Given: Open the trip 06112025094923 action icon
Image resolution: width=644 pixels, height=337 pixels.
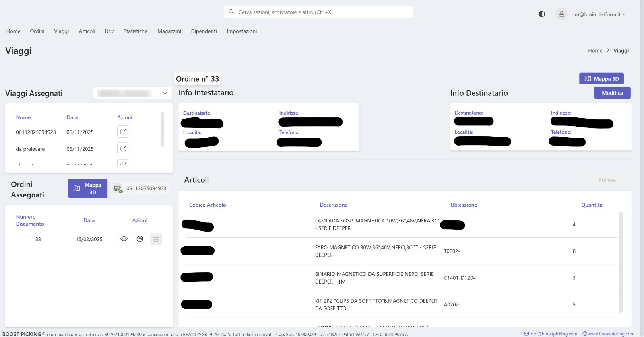Looking at the screenshot, I should pos(123,132).
